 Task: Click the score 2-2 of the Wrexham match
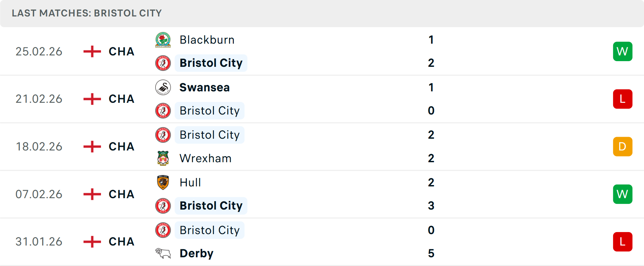(431, 146)
